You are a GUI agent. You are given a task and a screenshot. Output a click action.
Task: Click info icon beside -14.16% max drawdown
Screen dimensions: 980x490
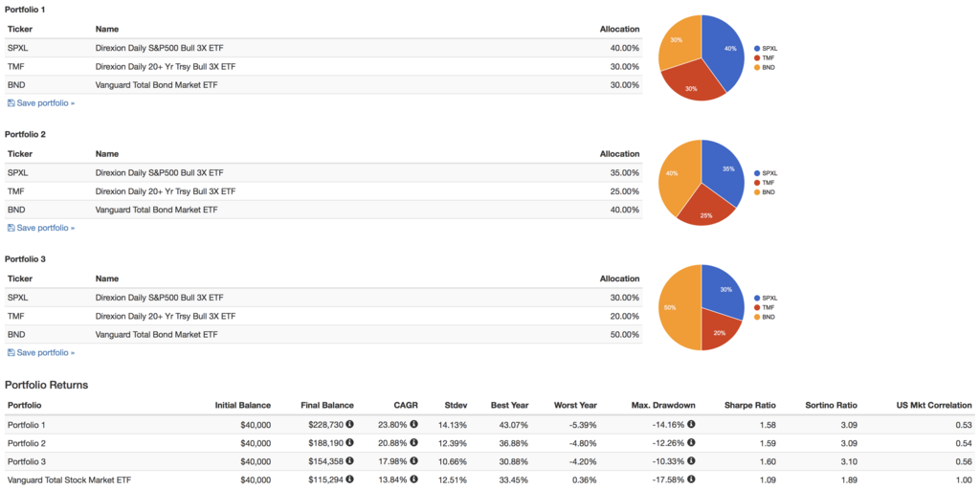(x=691, y=424)
